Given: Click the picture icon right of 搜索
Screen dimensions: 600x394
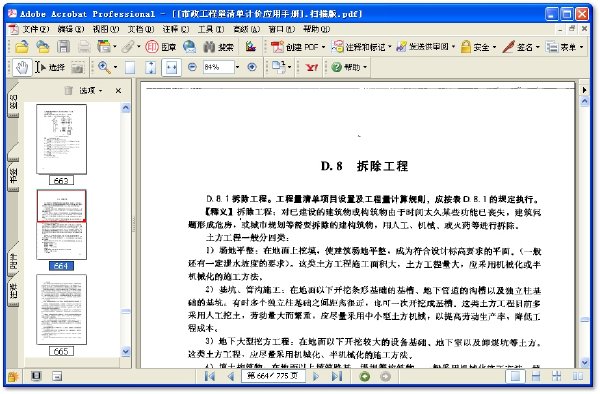Looking at the screenshot, I should 251,47.
